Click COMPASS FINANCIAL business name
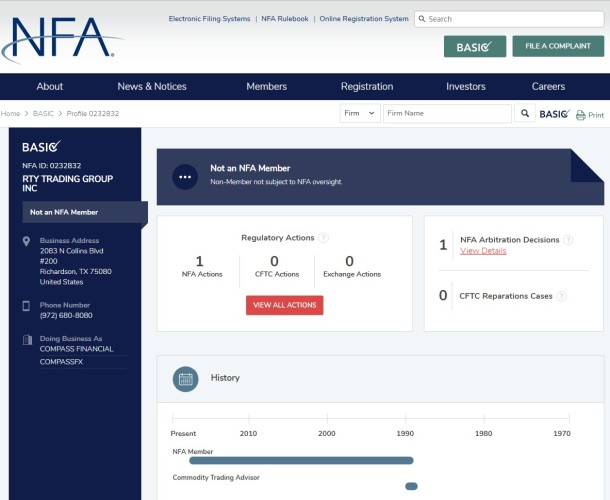 tap(77, 349)
